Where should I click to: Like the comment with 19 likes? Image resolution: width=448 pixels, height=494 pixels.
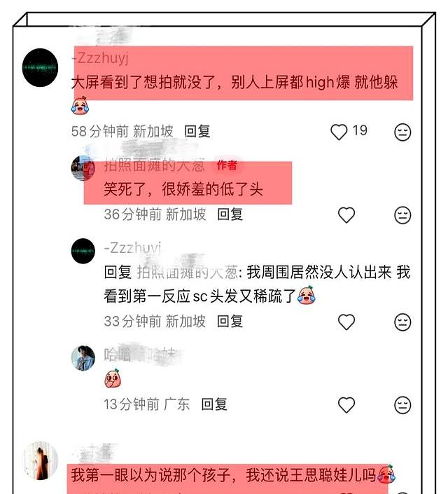[x=339, y=132]
